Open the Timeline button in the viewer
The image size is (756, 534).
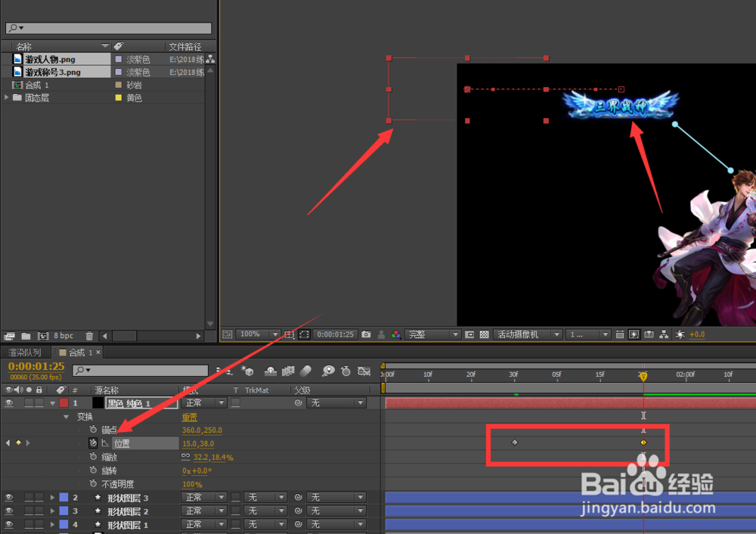coord(649,334)
